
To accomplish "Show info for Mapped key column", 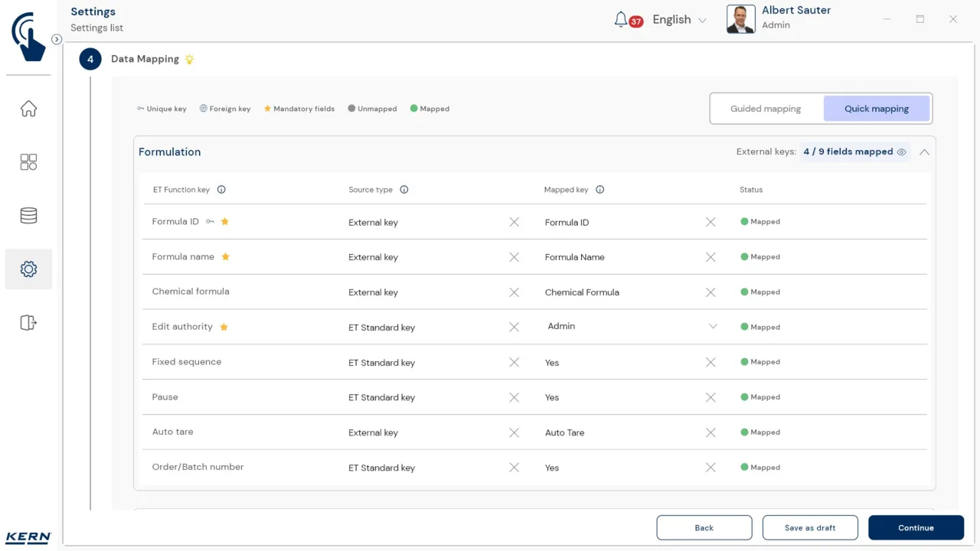I will tap(600, 190).
